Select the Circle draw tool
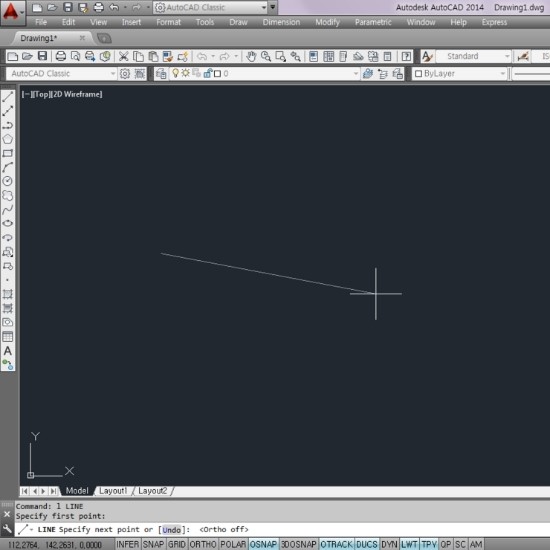Image resolution: width=550 pixels, height=550 pixels. click(8, 181)
